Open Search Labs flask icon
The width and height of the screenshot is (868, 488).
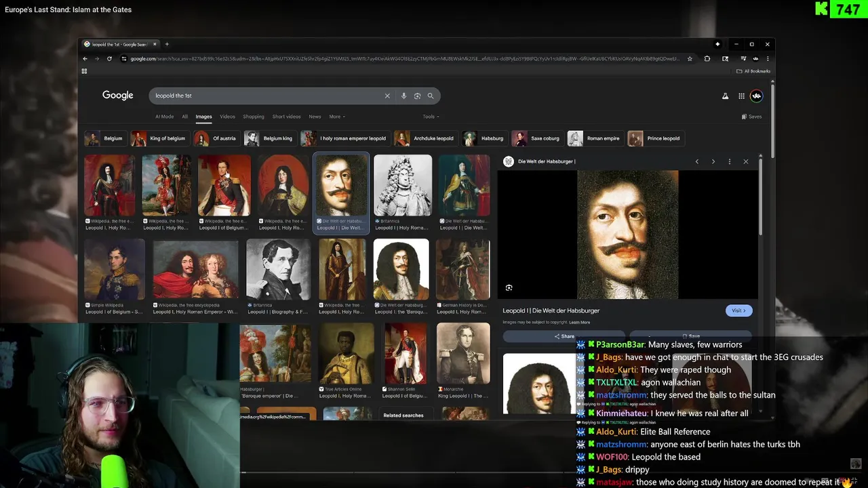tap(725, 96)
